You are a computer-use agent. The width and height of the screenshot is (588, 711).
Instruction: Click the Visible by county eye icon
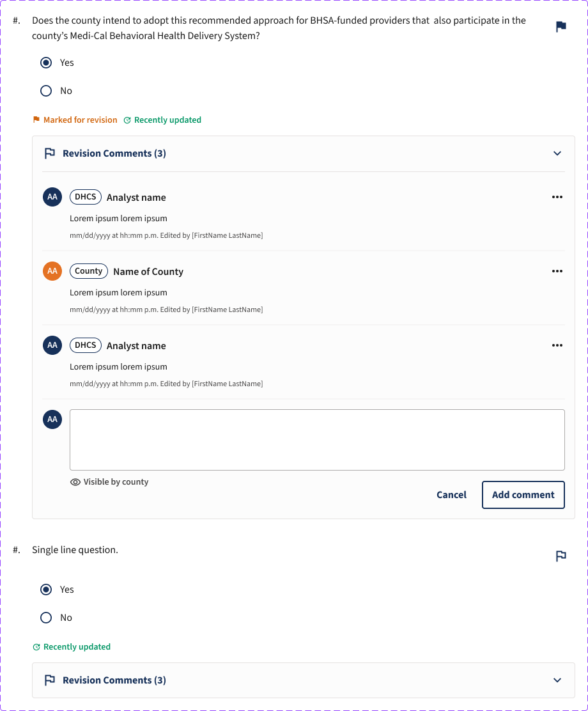coord(75,482)
